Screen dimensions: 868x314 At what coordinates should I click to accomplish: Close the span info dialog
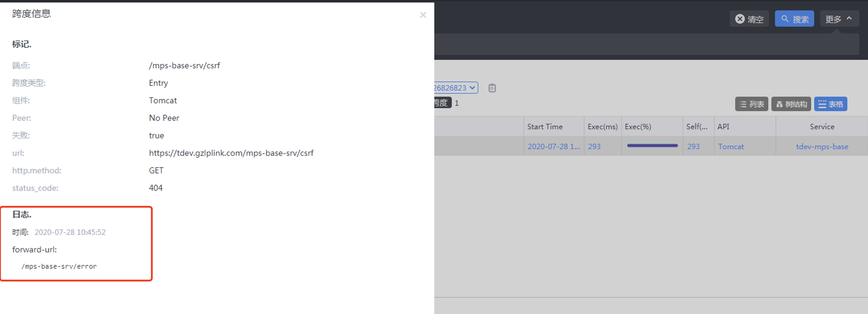[423, 15]
